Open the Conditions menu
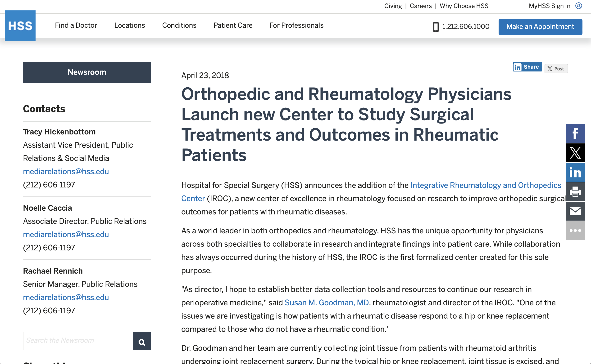The height and width of the screenshot is (364, 591). pyautogui.click(x=179, y=25)
